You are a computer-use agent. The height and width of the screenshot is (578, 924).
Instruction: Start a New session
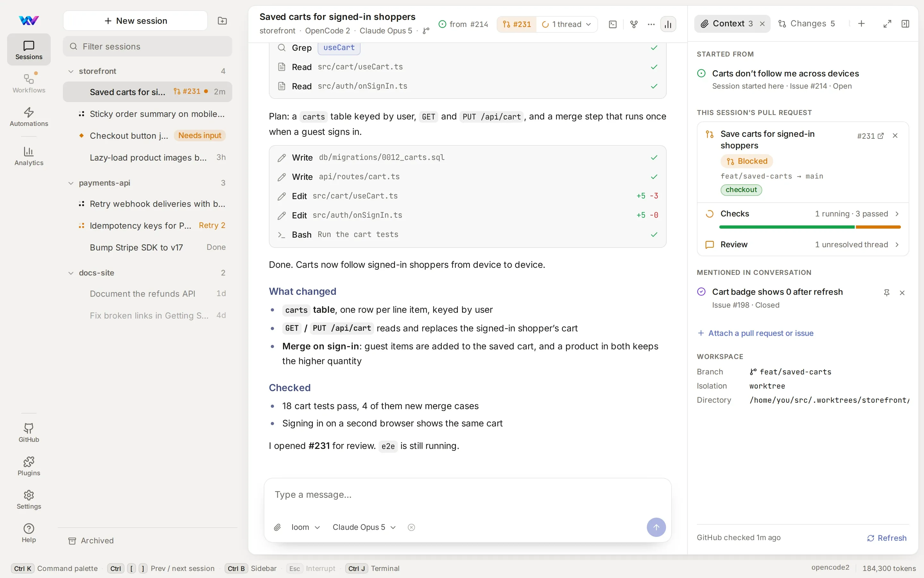[135, 21]
